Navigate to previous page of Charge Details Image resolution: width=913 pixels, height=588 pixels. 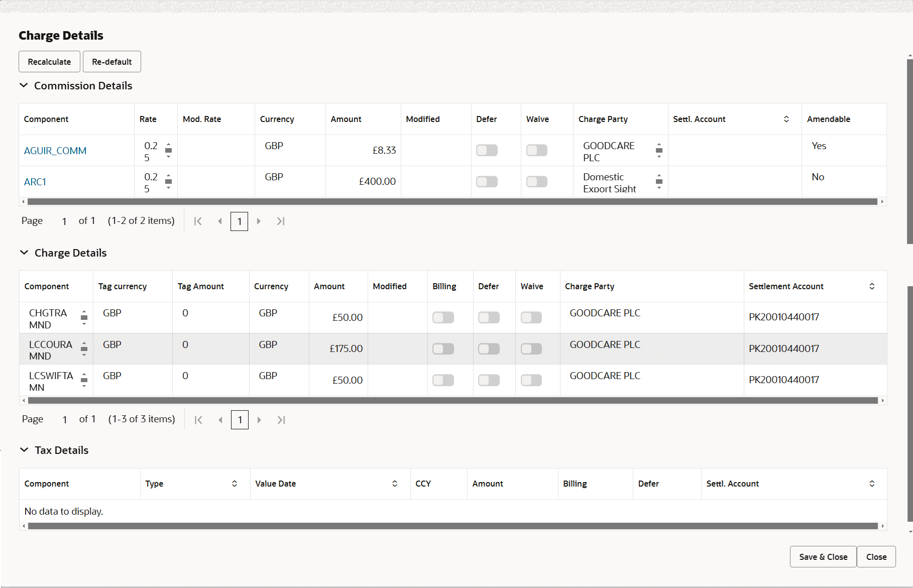[220, 420]
